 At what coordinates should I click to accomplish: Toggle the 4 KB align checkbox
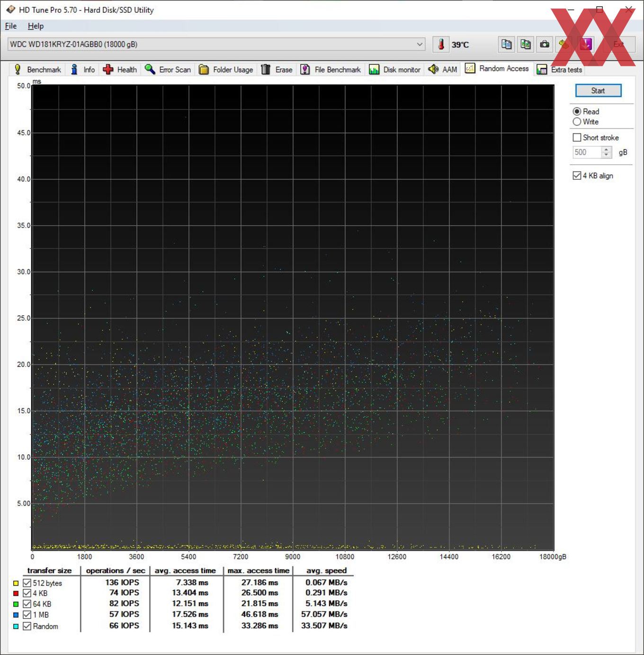coord(577,176)
